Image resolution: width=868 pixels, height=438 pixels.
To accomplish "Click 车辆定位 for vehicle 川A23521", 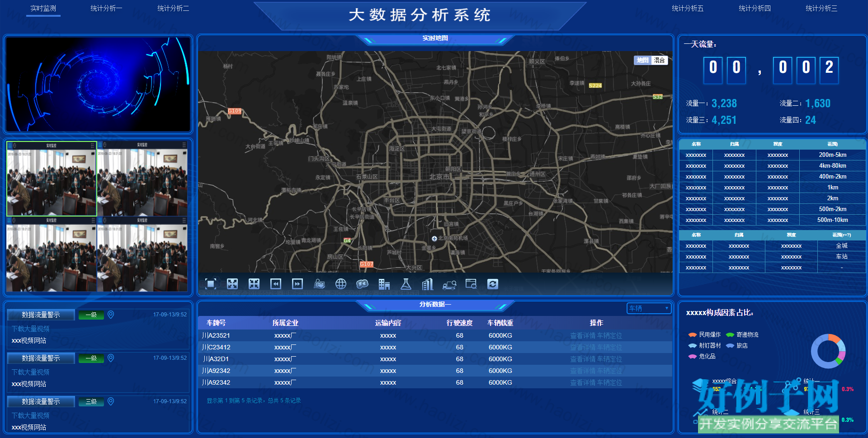I will tap(609, 335).
